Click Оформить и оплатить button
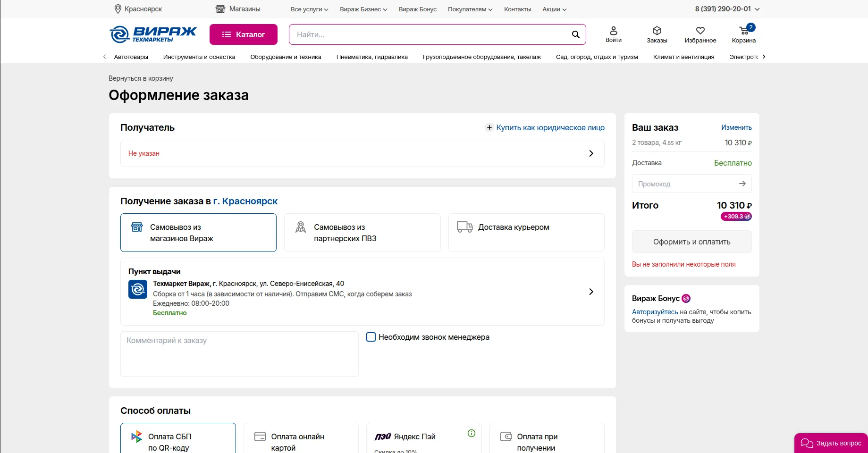The image size is (868, 453). [692, 242]
